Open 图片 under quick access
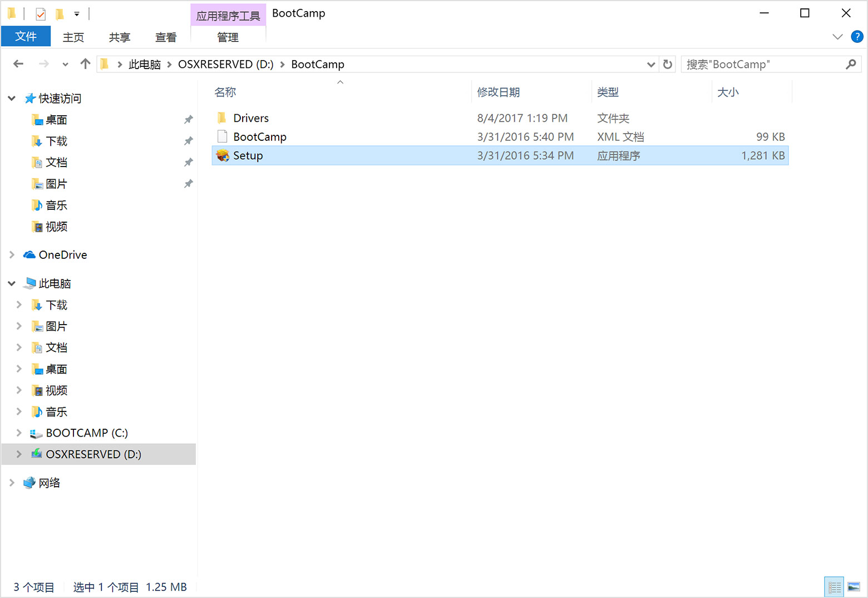Viewport: 868px width, 598px height. pos(56,184)
